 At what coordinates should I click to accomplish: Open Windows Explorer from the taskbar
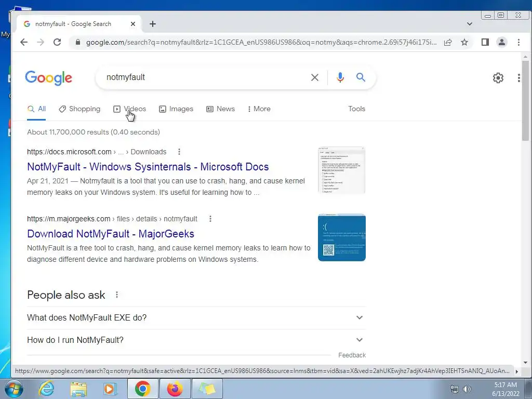point(78,389)
